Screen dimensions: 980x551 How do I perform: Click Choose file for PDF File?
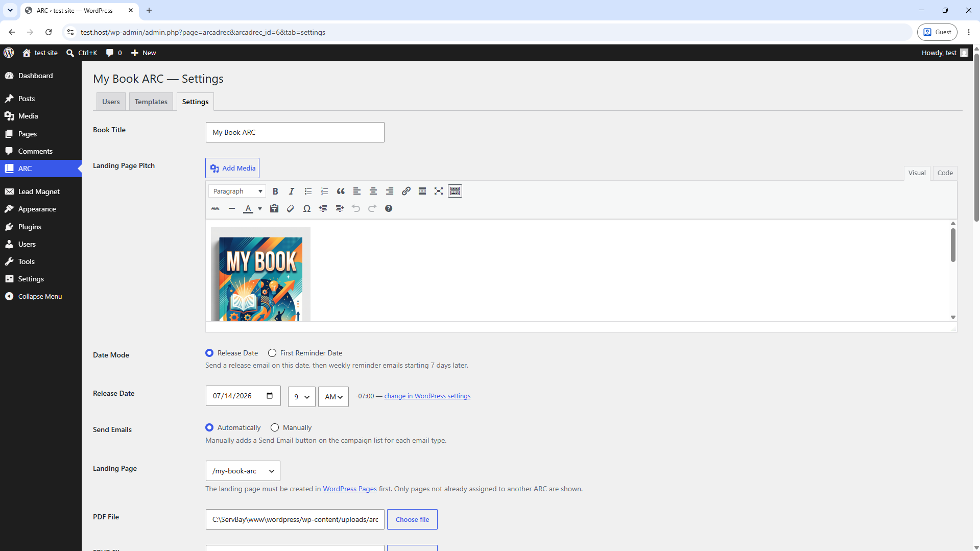tap(412, 519)
